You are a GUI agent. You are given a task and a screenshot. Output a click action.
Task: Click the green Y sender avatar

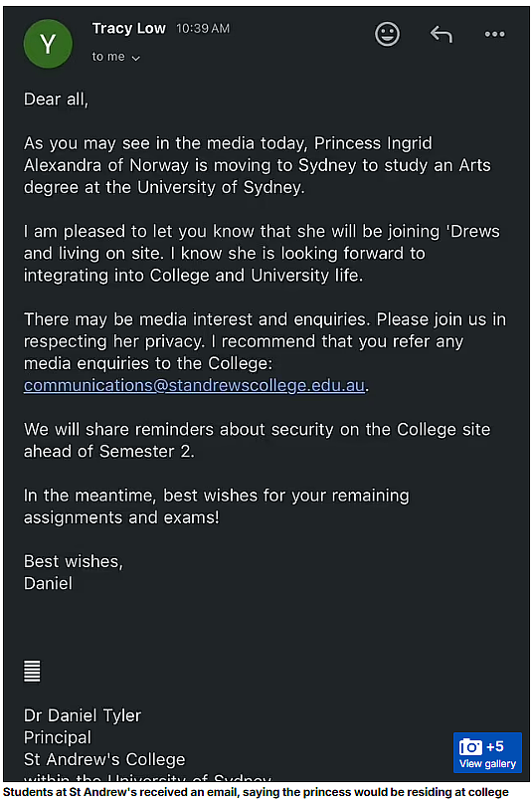48,44
